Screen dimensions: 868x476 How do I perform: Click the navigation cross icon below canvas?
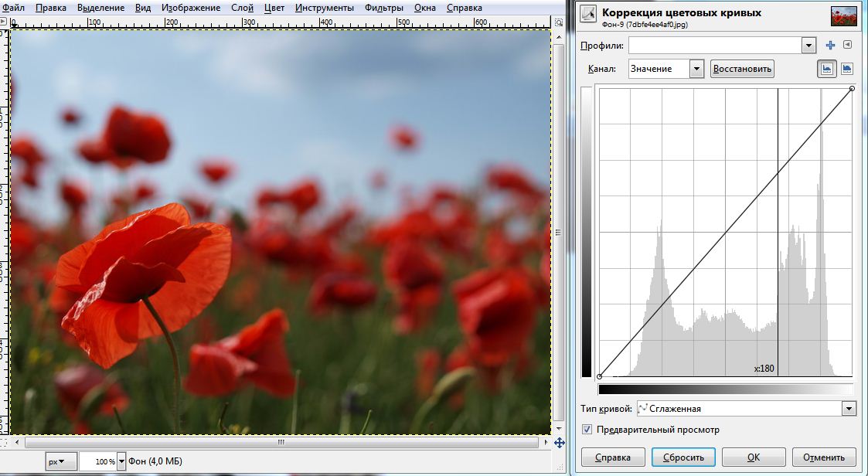[x=559, y=443]
